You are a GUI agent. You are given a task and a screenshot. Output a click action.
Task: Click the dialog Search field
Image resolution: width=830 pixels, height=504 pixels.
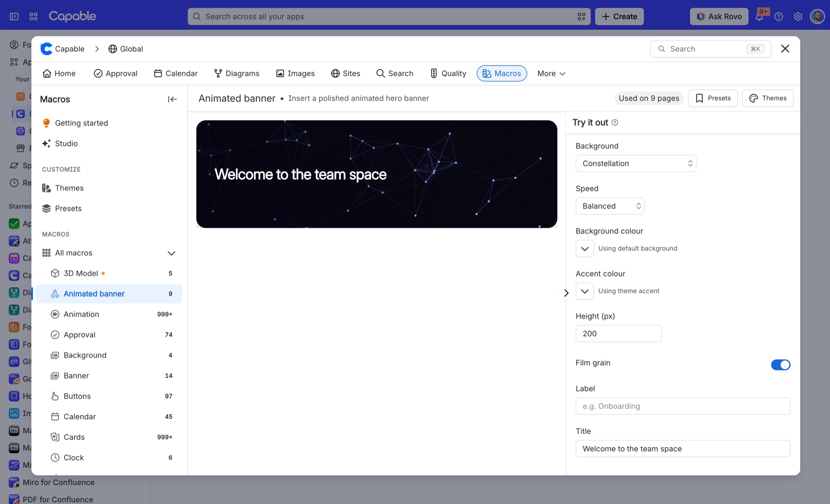coord(710,49)
